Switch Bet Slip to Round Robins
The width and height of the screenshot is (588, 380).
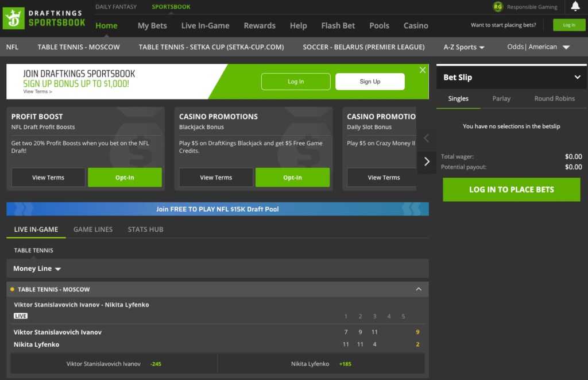tap(554, 98)
